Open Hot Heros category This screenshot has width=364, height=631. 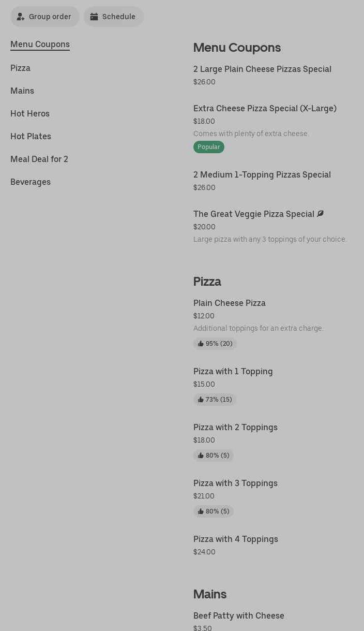(x=30, y=114)
